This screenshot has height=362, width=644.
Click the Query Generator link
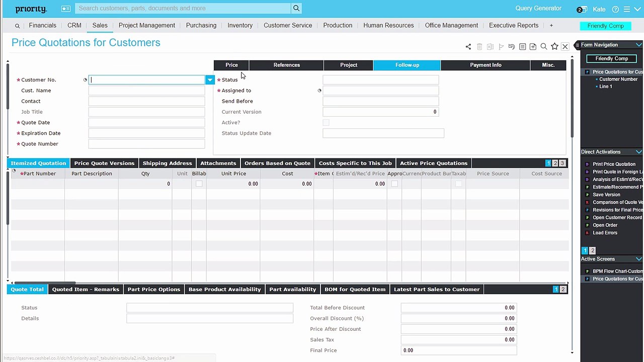tap(538, 8)
